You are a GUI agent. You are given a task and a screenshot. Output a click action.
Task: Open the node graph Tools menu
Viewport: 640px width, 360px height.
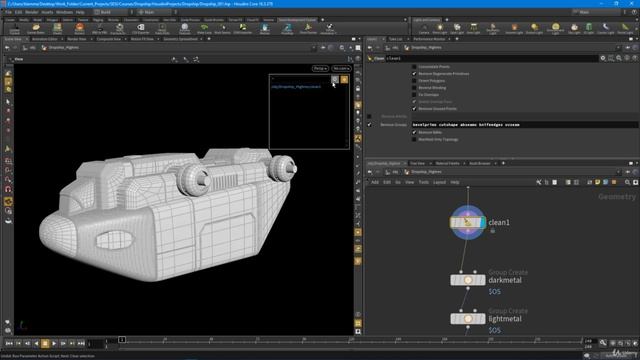pos(424,182)
